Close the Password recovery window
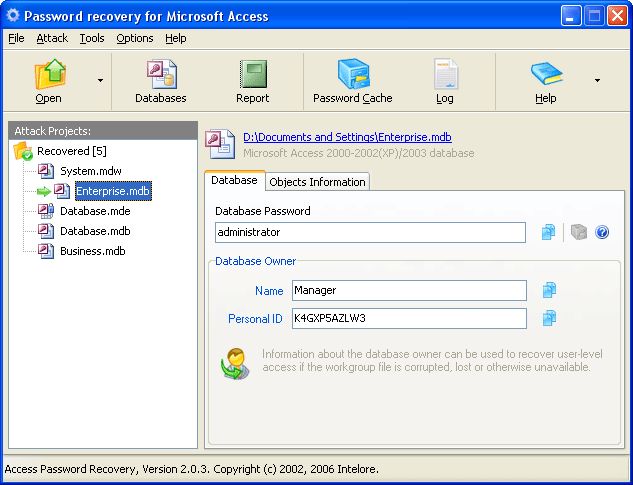The width and height of the screenshot is (633, 485). pos(618,16)
